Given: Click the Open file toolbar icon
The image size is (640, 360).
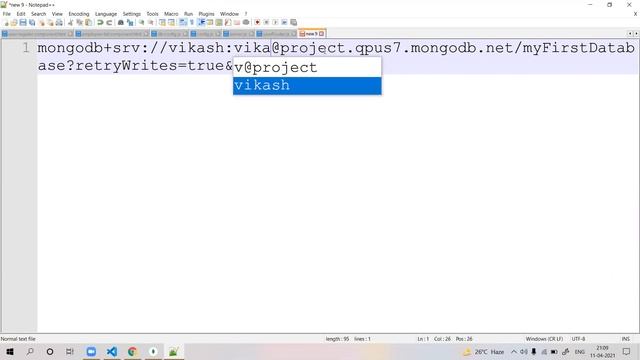Looking at the screenshot, I should [x=14, y=22].
